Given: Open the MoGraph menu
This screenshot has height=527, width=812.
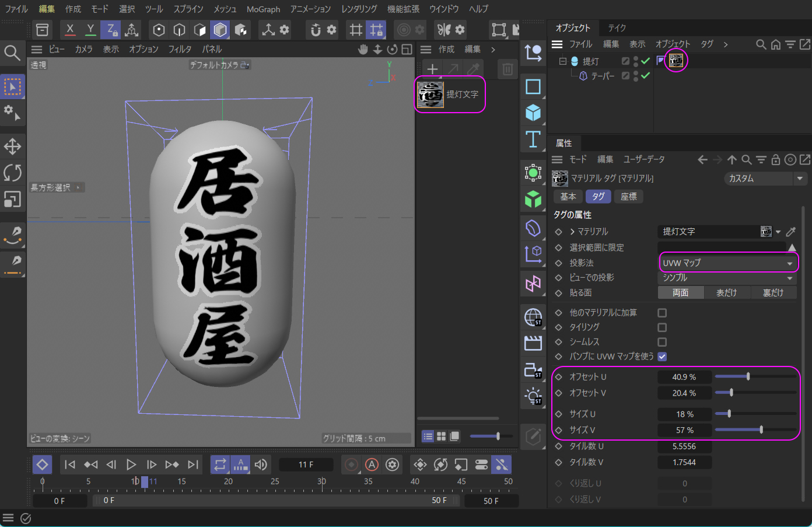Looking at the screenshot, I should 263,9.
